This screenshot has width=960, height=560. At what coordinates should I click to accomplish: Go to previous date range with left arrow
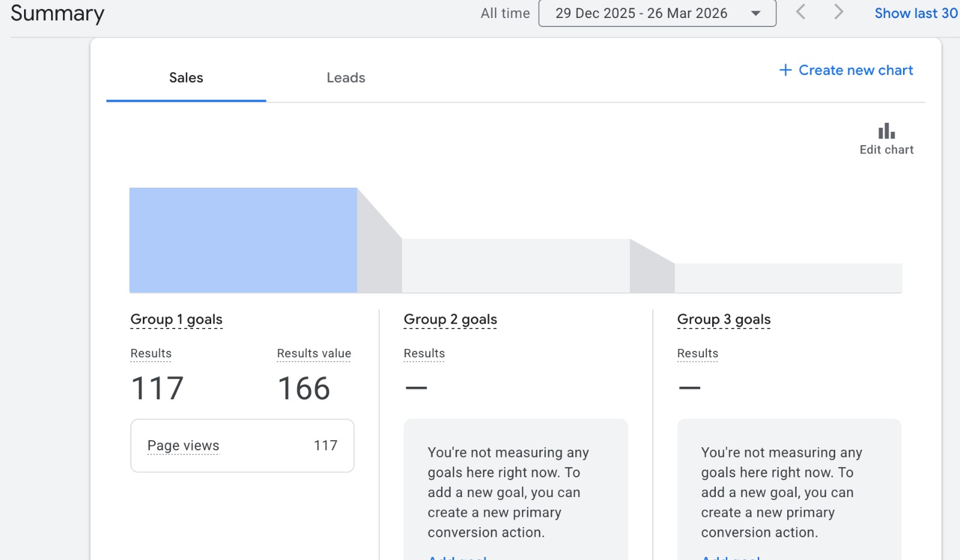coord(800,12)
